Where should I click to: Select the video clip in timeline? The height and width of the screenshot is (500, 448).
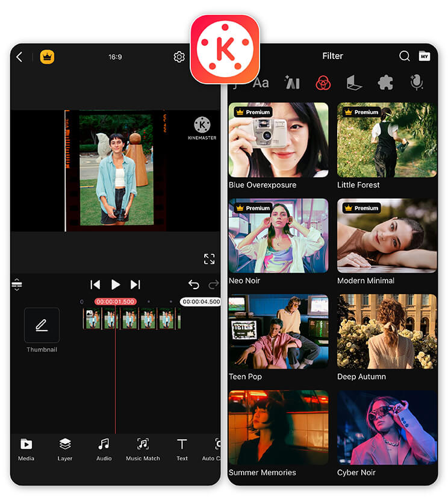[132, 318]
